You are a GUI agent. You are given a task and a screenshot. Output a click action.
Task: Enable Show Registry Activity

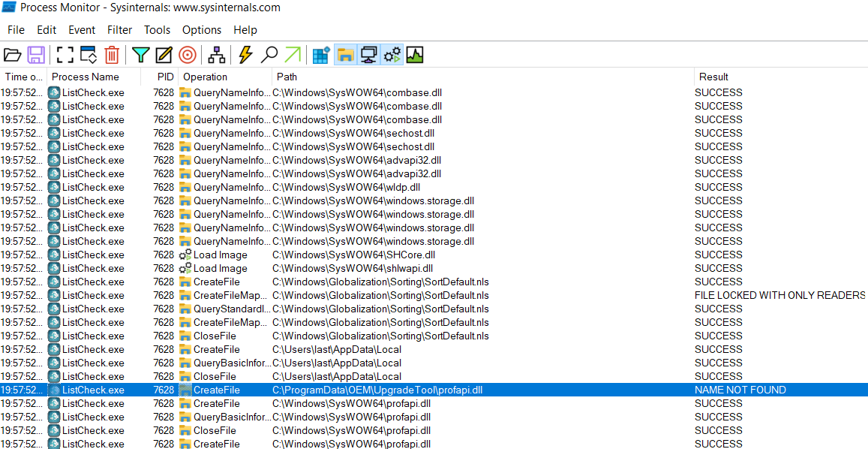coord(320,54)
